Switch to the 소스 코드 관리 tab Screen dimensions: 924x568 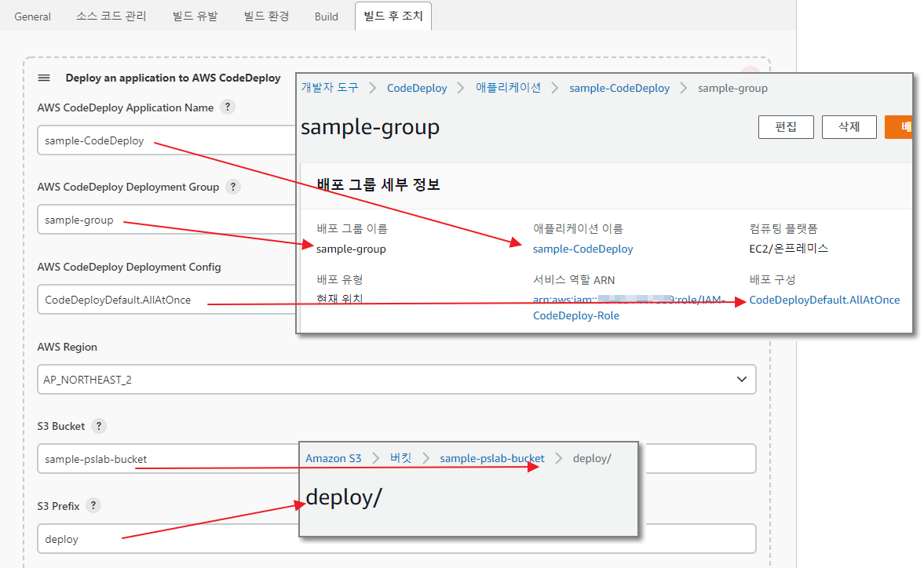coord(111,16)
